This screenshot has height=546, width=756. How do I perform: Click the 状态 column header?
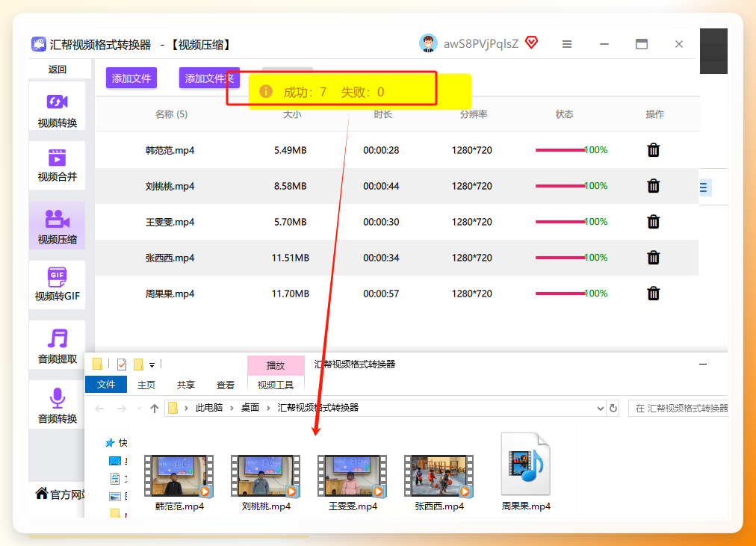tap(564, 114)
